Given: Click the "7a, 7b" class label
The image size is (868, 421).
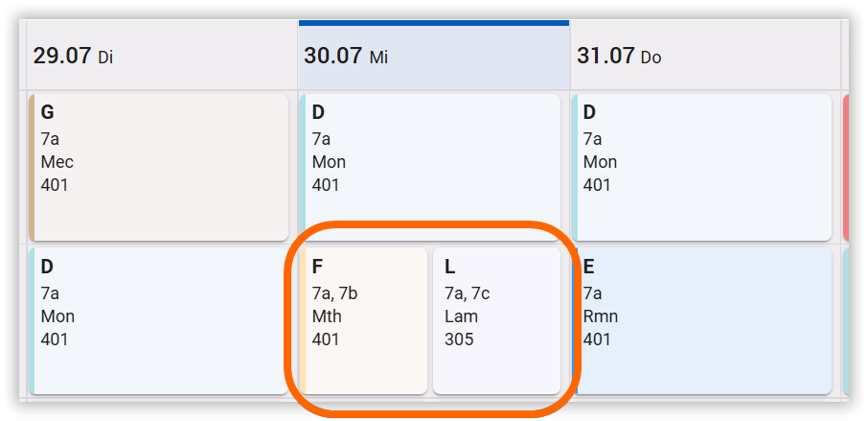Looking at the screenshot, I should (334, 293).
